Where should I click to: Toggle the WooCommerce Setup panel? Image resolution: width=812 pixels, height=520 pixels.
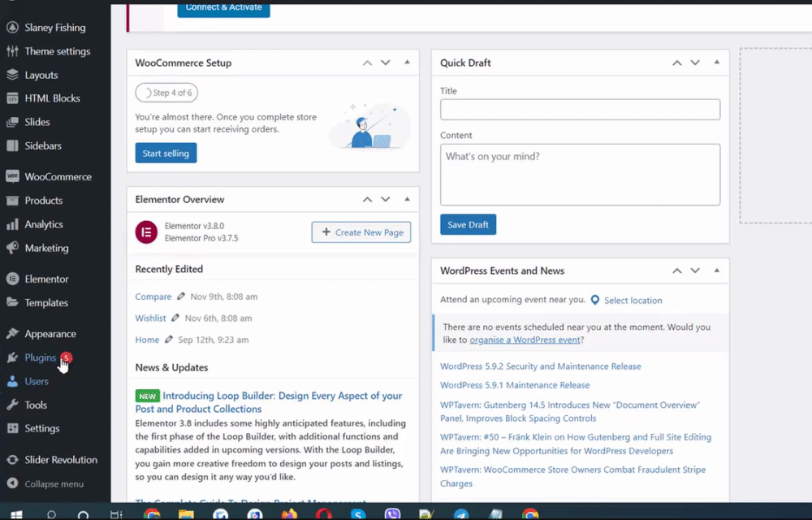(x=407, y=62)
